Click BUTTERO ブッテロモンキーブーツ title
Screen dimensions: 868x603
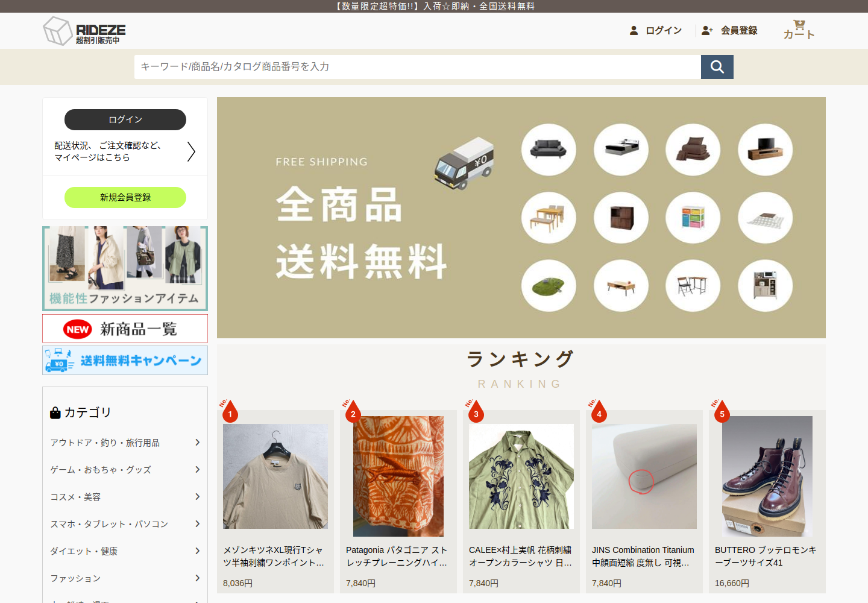(x=766, y=556)
